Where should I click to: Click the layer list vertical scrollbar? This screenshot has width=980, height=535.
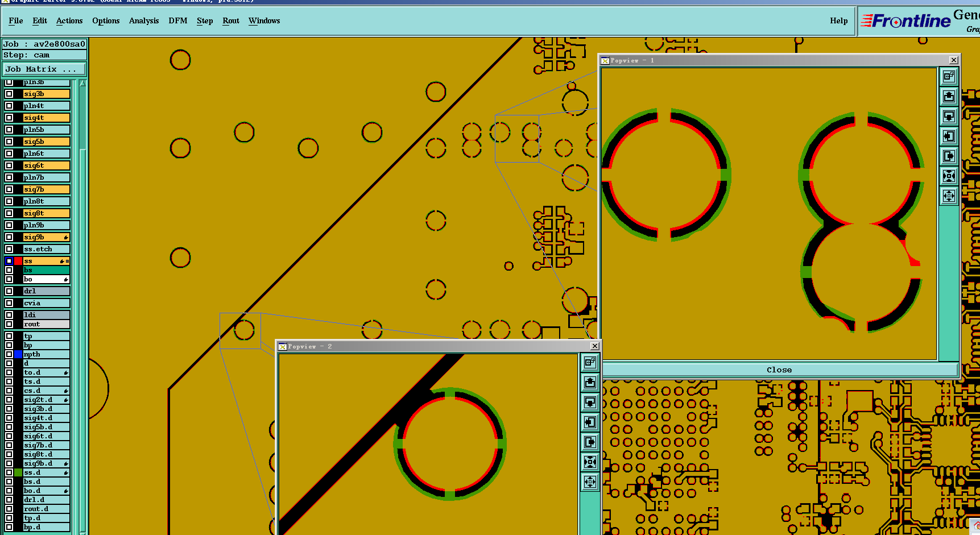pos(83,307)
